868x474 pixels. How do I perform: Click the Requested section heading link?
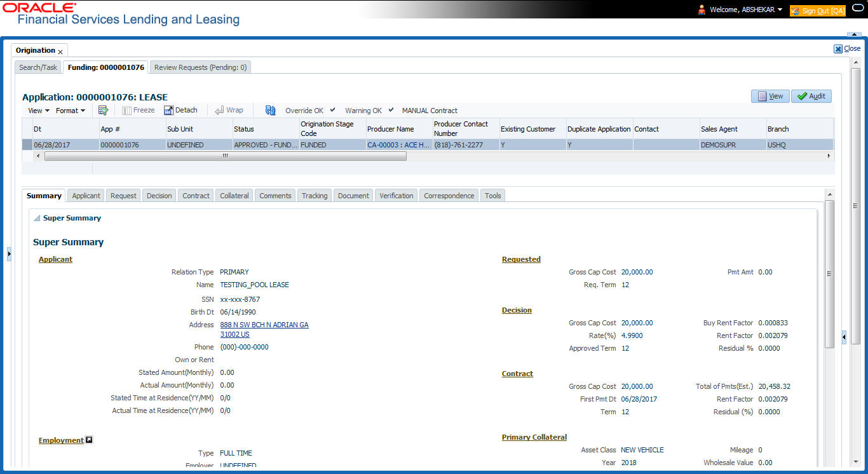pos(521,259)
